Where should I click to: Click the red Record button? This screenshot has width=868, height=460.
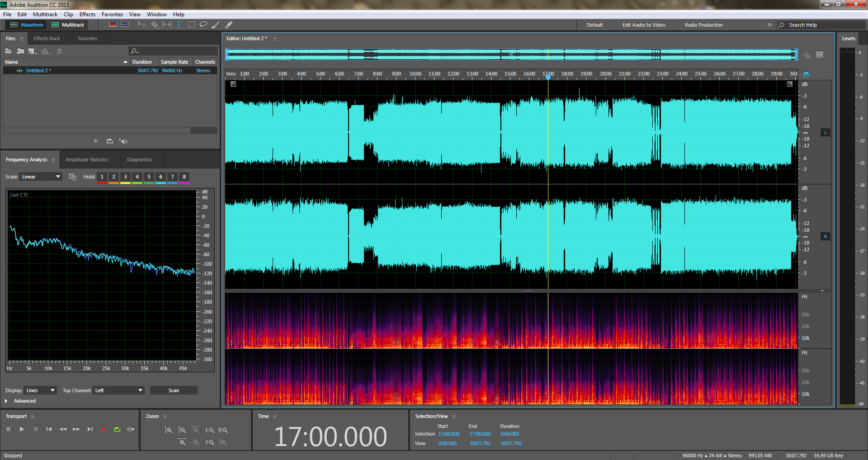point(104,429)
